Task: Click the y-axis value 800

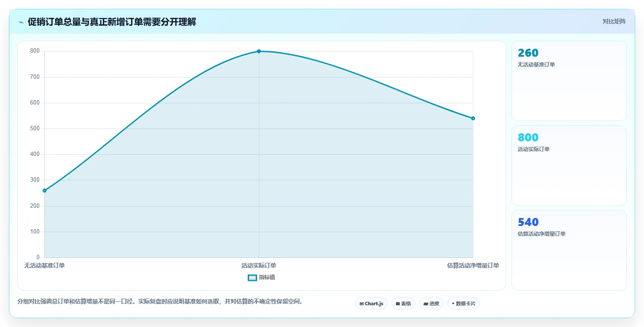Action: pyautogui.click(x=35, y=51)
